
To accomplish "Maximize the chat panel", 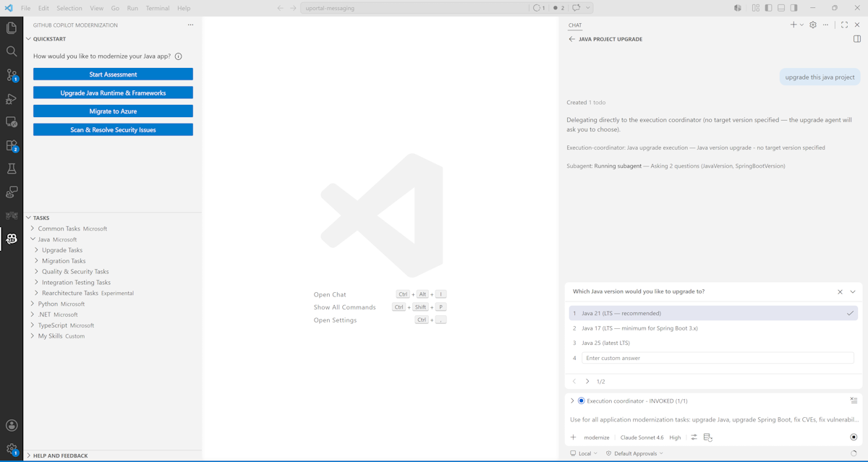I will click(844, 25).
